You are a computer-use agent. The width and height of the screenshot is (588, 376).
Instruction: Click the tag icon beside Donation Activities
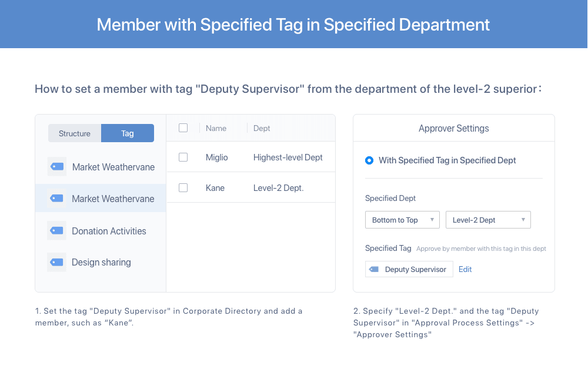pyautogui.click(x=56, y=230)
